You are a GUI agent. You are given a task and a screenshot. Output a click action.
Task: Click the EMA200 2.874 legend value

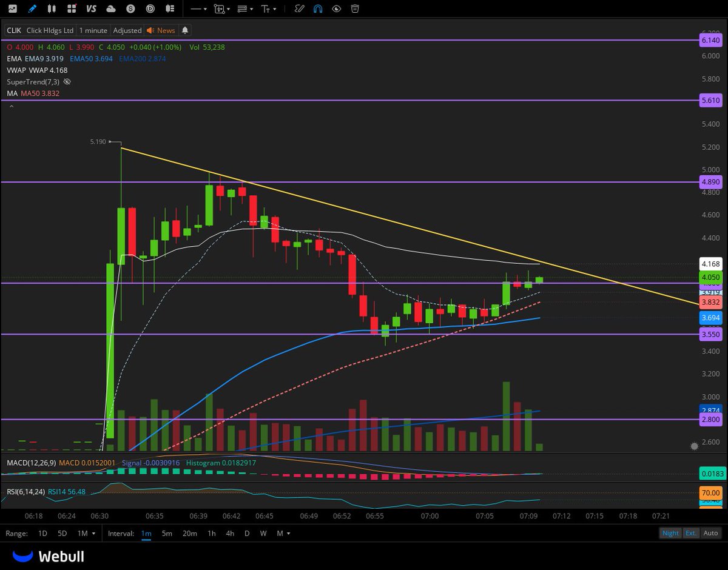pos(143,59)
